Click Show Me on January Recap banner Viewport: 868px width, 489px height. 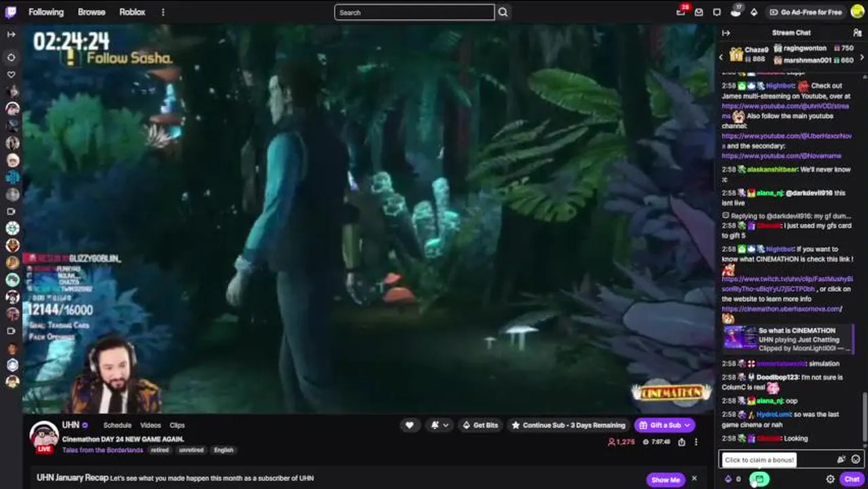[665, 479]
